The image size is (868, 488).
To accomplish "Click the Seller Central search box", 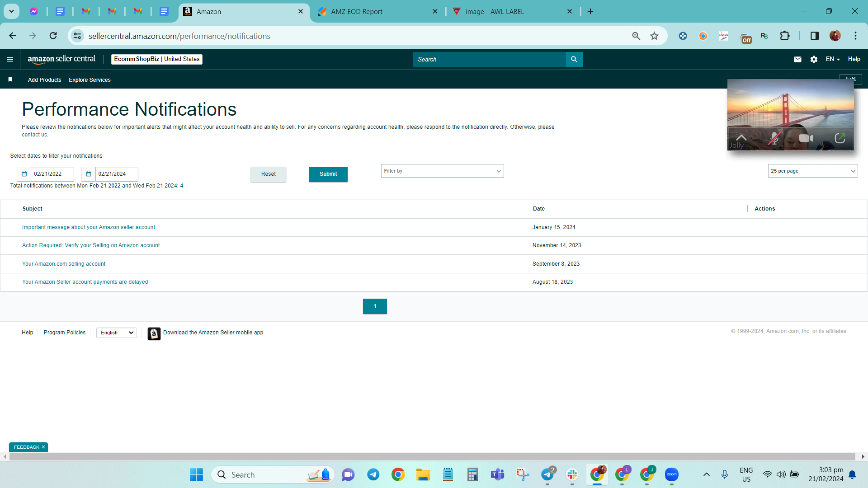I will [489, 59].
